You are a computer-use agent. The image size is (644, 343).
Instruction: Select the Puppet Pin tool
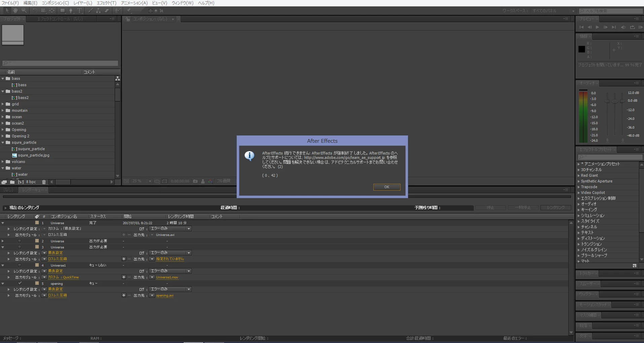tap(129, 11)
